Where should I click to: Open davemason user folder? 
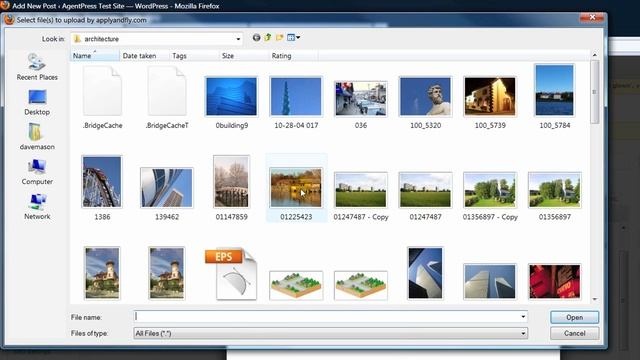[x=37, y=137]
